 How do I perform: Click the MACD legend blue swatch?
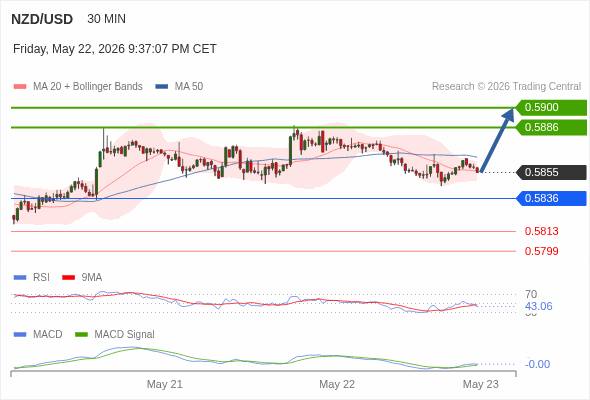20,335
